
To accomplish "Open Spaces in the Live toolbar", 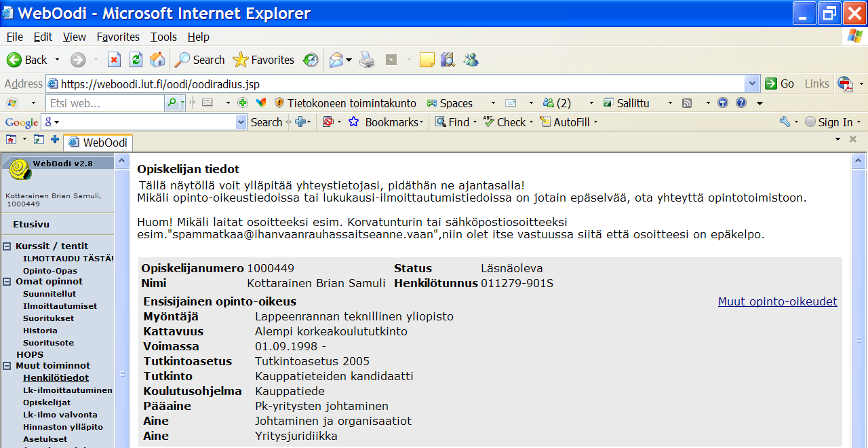I will [450, 103].
